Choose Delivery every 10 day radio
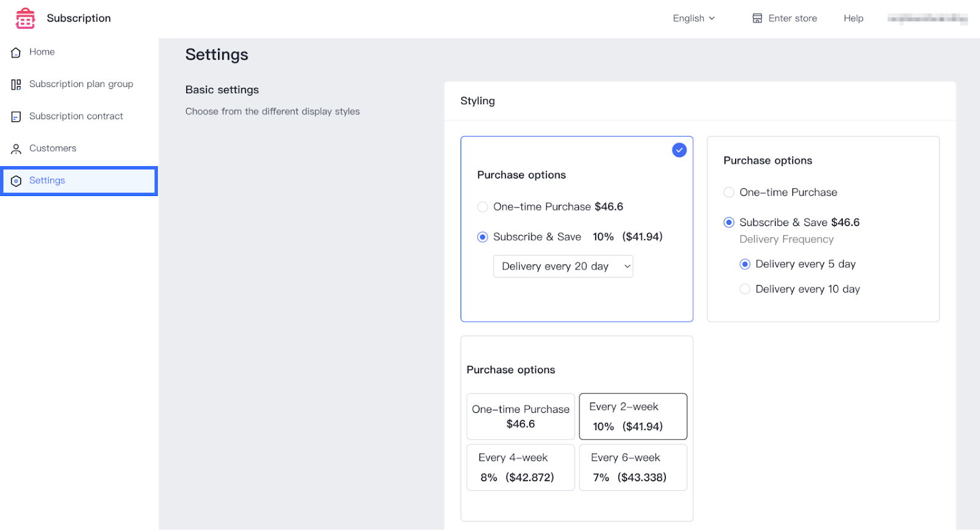This screenshot has width=980, height=530. (x=745, y=289)
